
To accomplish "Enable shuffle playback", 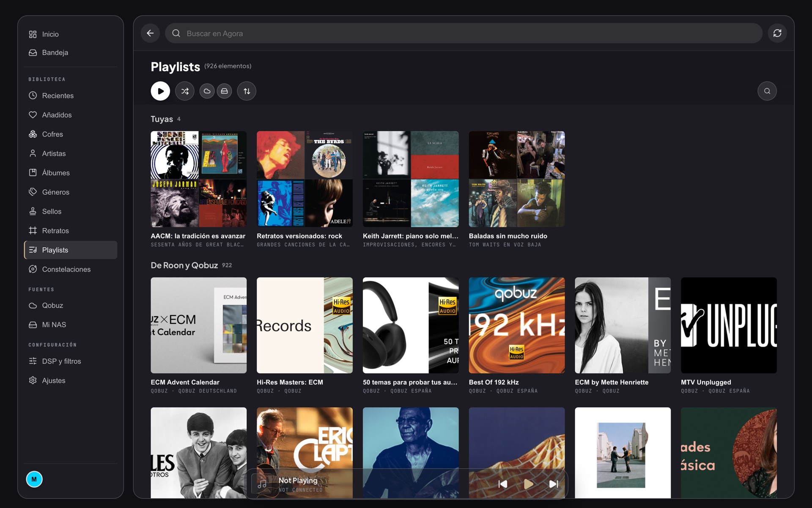I will (185, 91).
